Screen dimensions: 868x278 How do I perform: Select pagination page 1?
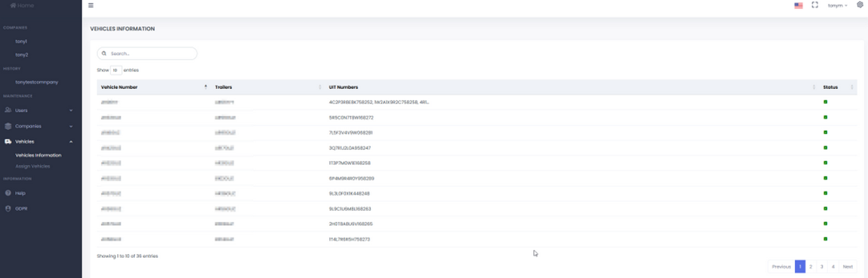point(800,267)
